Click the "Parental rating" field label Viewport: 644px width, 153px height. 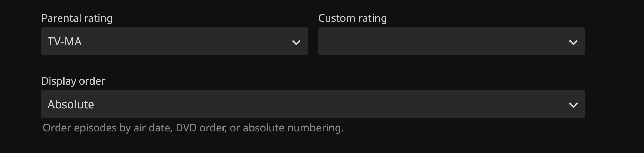[77, 18]
